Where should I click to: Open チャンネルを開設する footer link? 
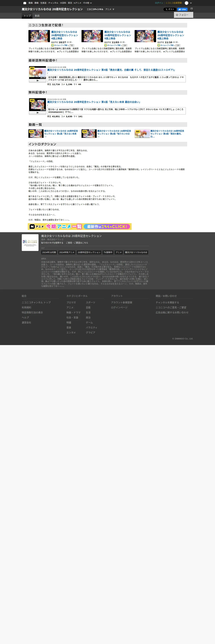[x=167, y=302]
